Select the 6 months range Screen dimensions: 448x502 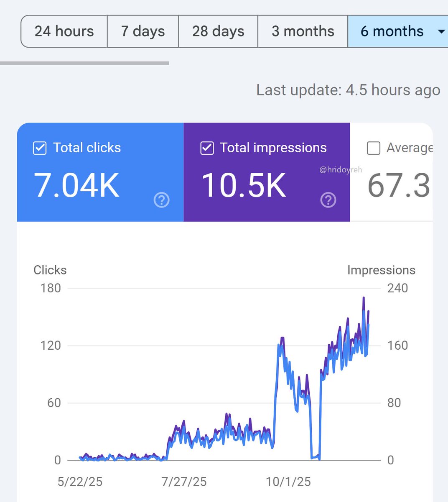point(392,31)
